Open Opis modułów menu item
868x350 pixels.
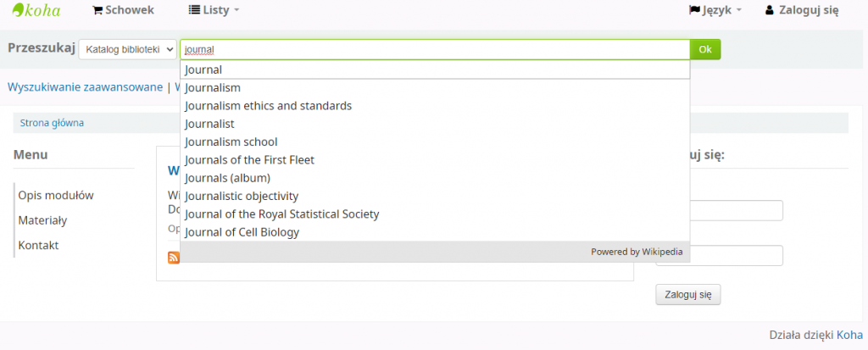click(x=56, y=196)
